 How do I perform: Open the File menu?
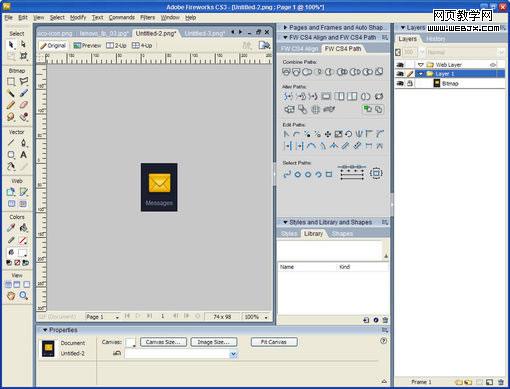9,17
